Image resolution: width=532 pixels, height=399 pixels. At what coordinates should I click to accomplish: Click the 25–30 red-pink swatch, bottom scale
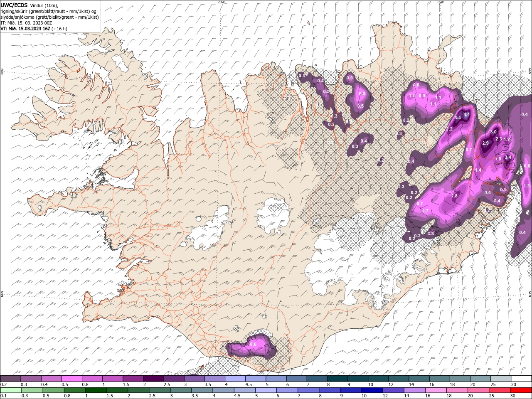coord(499,390)
